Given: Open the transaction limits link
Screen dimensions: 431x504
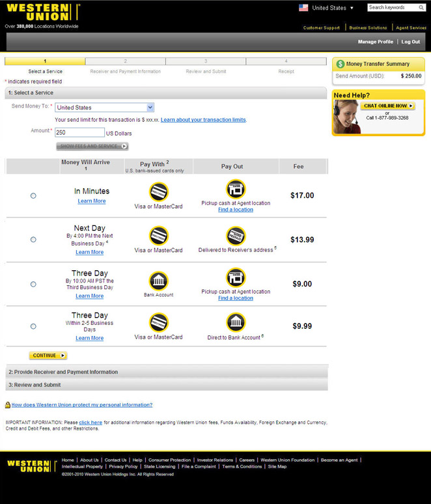Looking at the screenshot, I should [203, 120].
